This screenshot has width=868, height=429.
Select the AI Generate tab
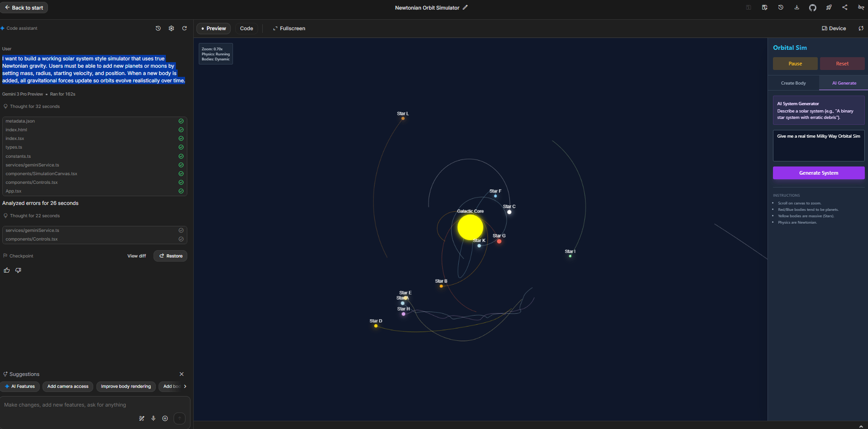click(843, 83)
